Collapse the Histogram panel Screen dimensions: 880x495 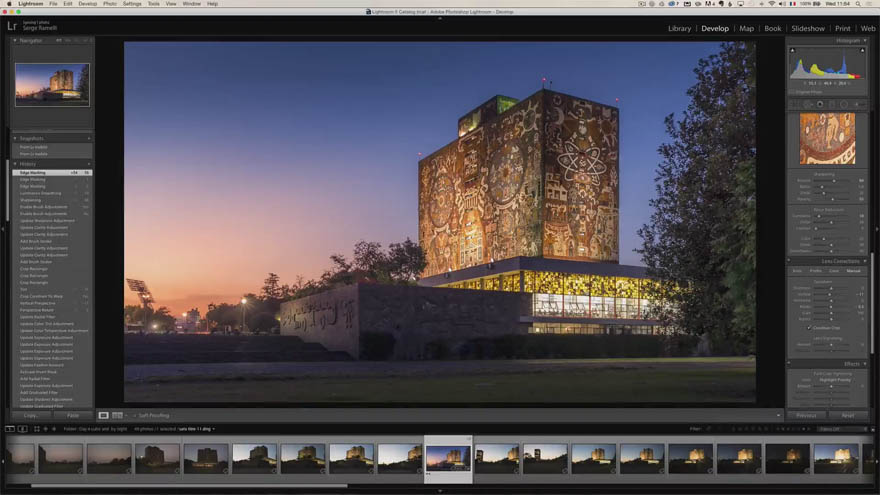pyautogui.click(x=865, y=40)
